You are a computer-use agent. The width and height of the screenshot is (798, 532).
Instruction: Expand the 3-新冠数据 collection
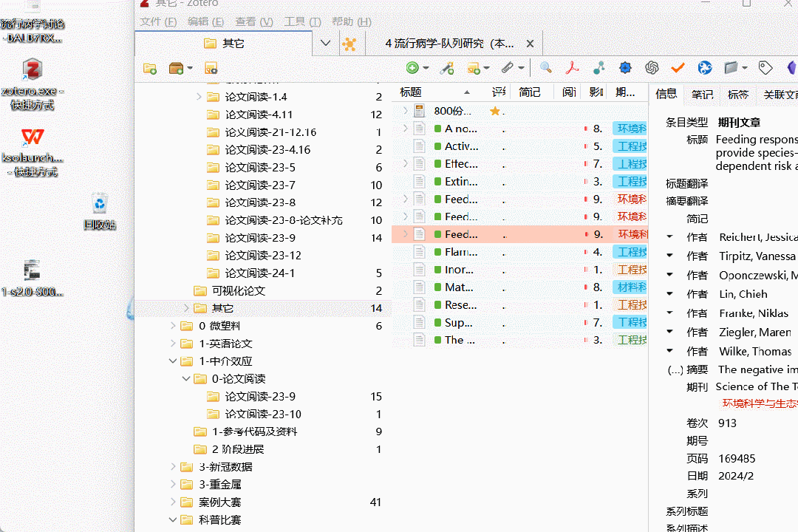173,467
